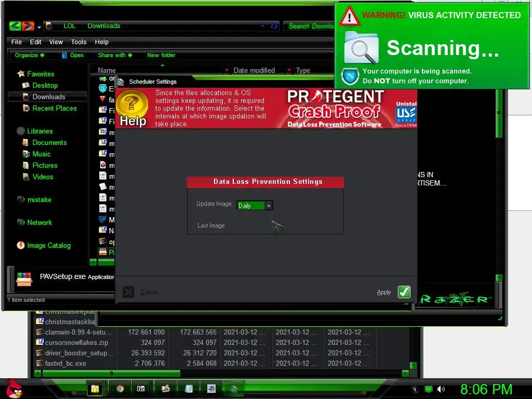Select the Videos library
The image size is (532, 399).
pyautogui.click(x=37, y=177)
